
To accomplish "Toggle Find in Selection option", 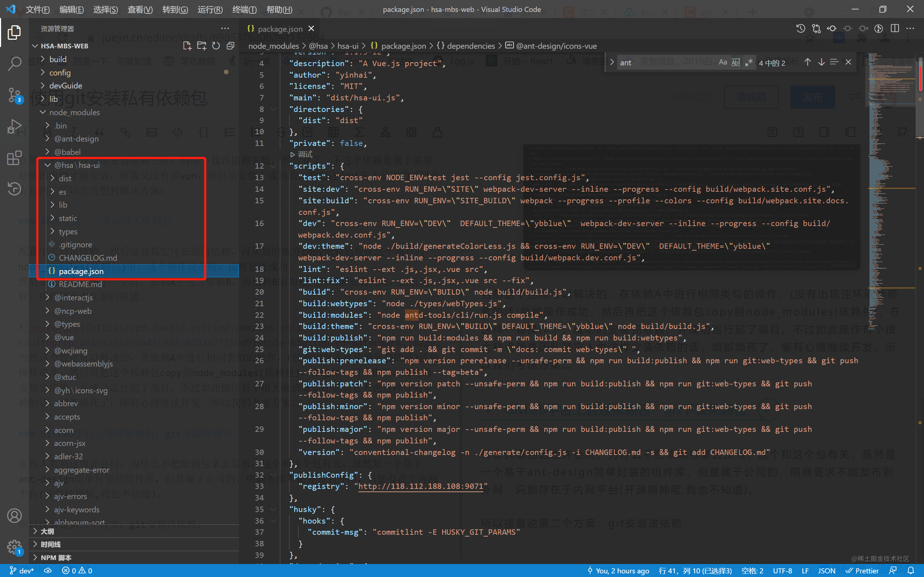I will pyautogui.click(x=834, y=62).
